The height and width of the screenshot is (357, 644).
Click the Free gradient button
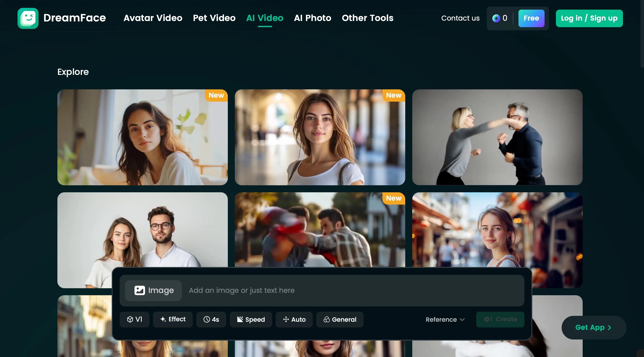531,18
